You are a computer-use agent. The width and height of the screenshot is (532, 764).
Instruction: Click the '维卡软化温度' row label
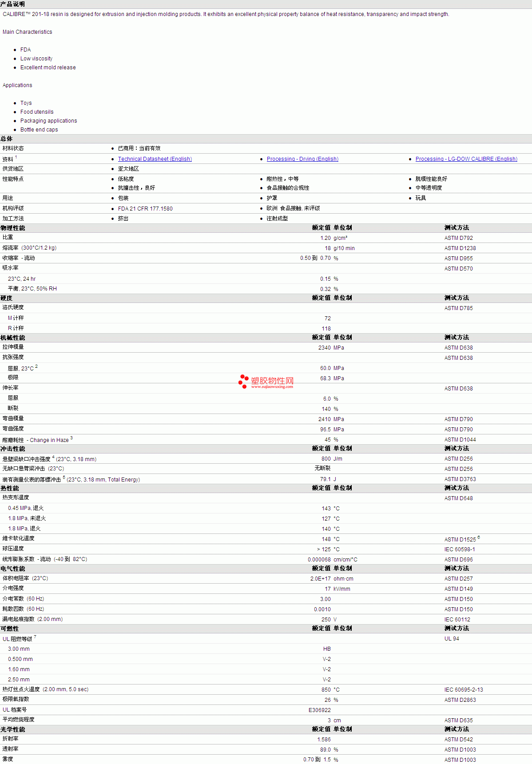pos(18,539)
